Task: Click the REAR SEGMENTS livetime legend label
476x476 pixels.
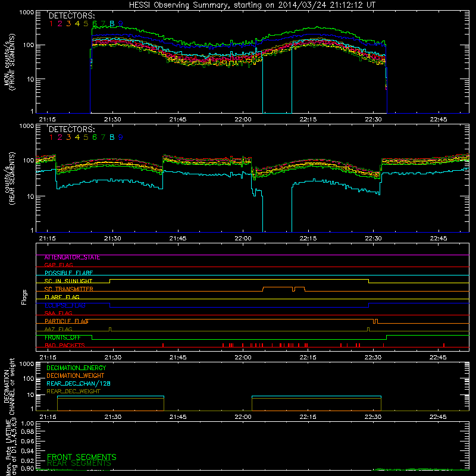Action: click(x=79, y=464)
